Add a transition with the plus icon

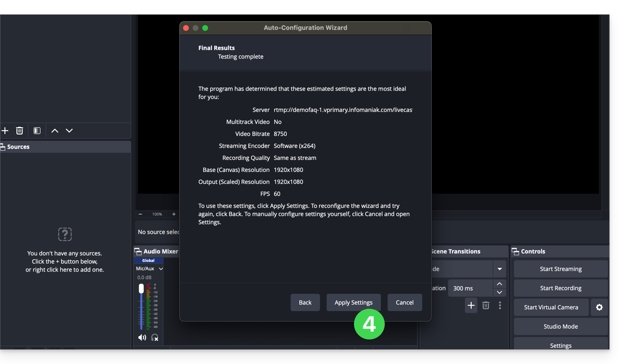(x=471, y=305)
